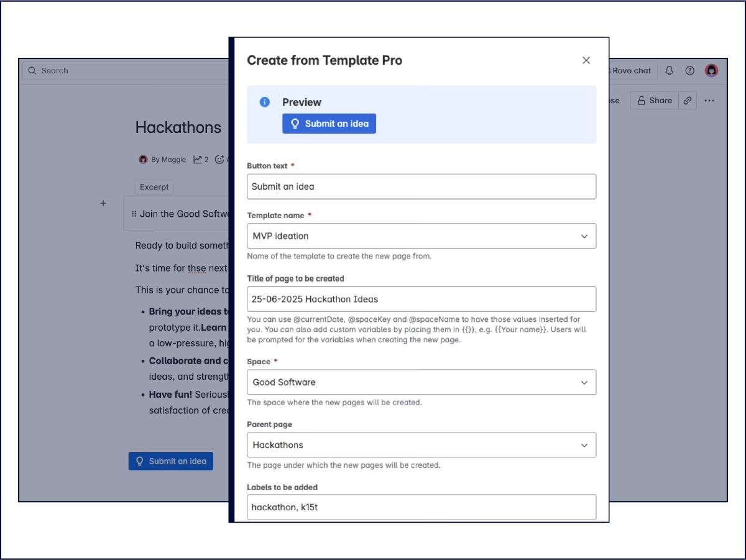Click the Hackathons page title
The image size is (746, 560).
(178, 127)
